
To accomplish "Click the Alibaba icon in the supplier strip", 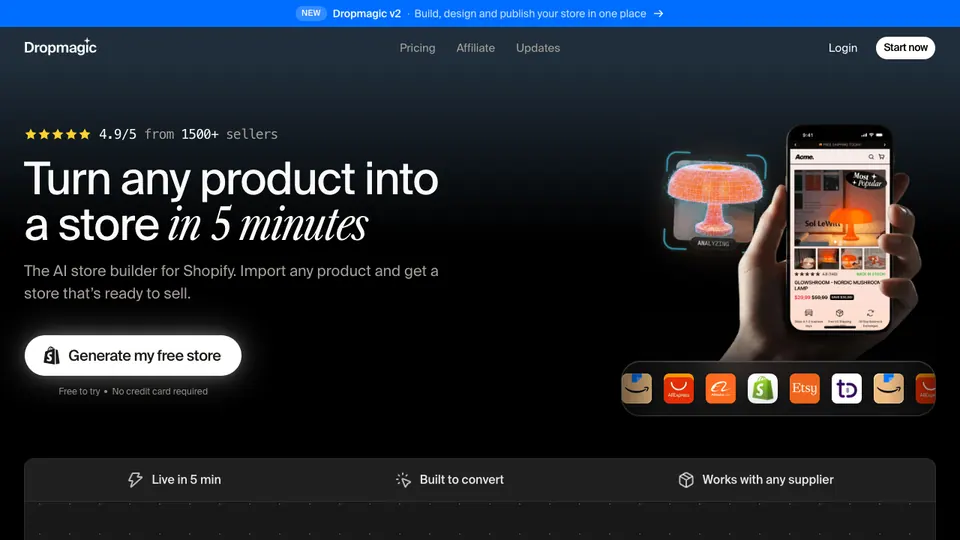I will [x=721, y=388].
